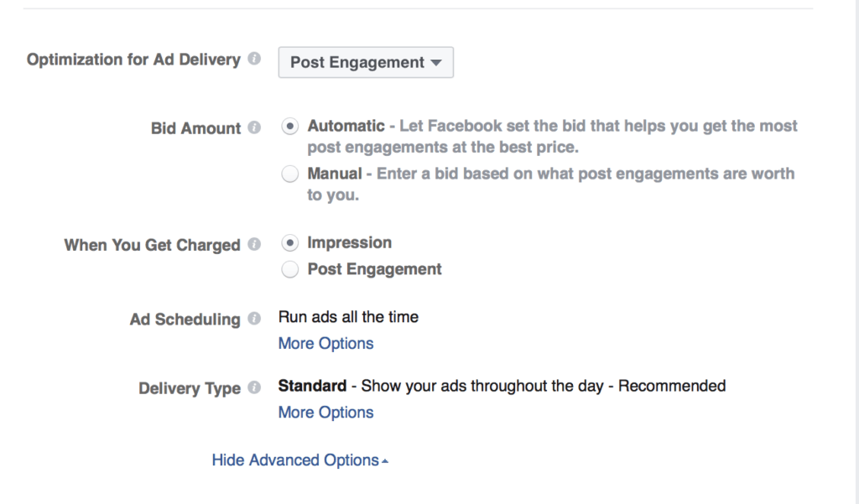The width and height of the screenshot is (859, 504).
Task: Click the 'Bid Amount' field label
Action: 195,128
